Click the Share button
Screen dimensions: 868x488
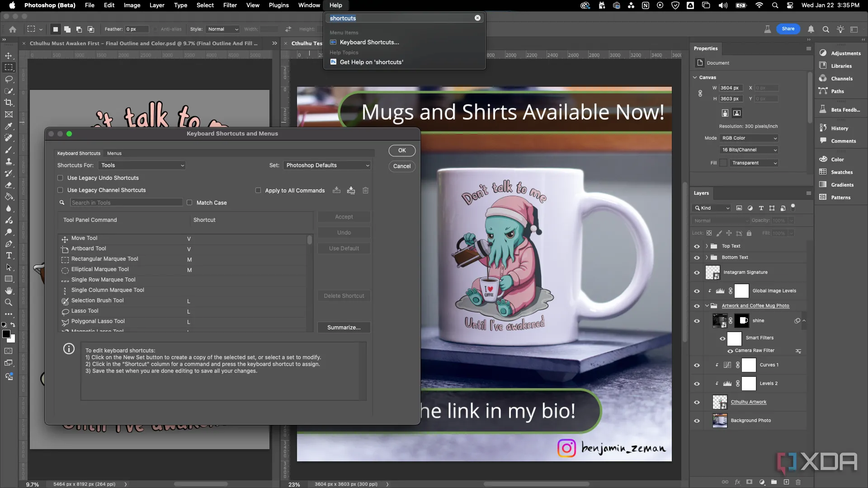[788, 29]
